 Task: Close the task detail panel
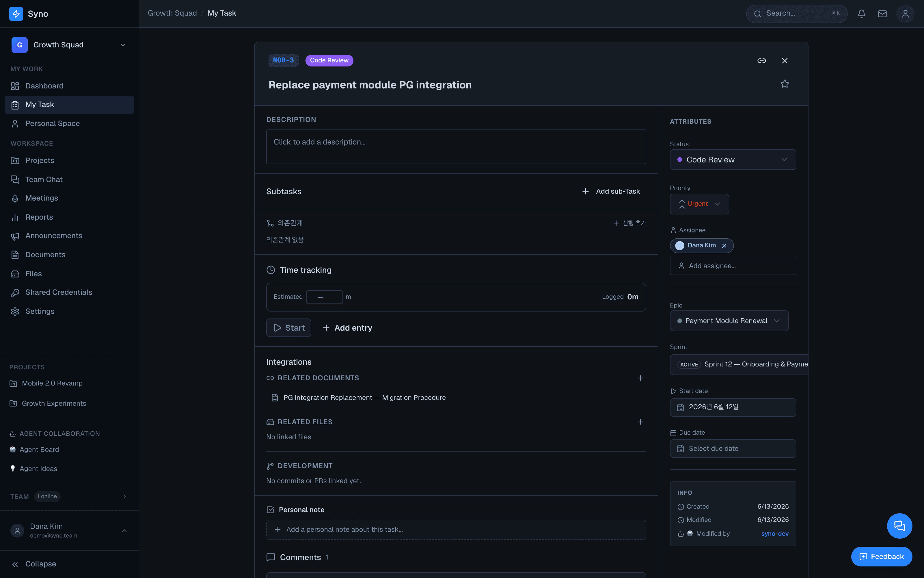pyautogui.click(x=785, y=61)
